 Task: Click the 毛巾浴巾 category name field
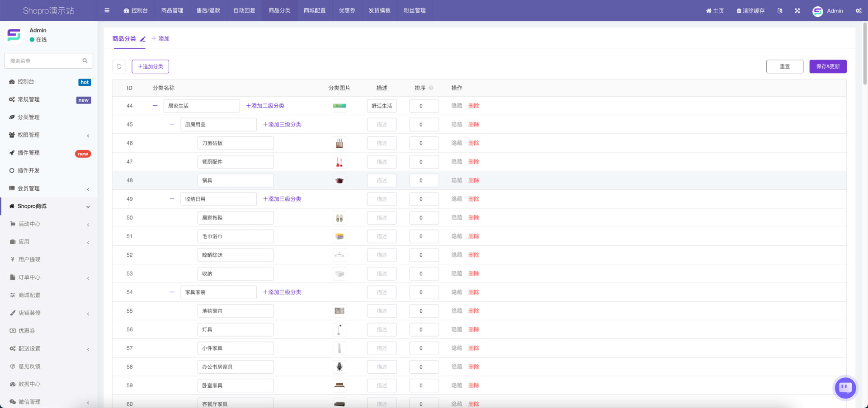pos(236,236)
